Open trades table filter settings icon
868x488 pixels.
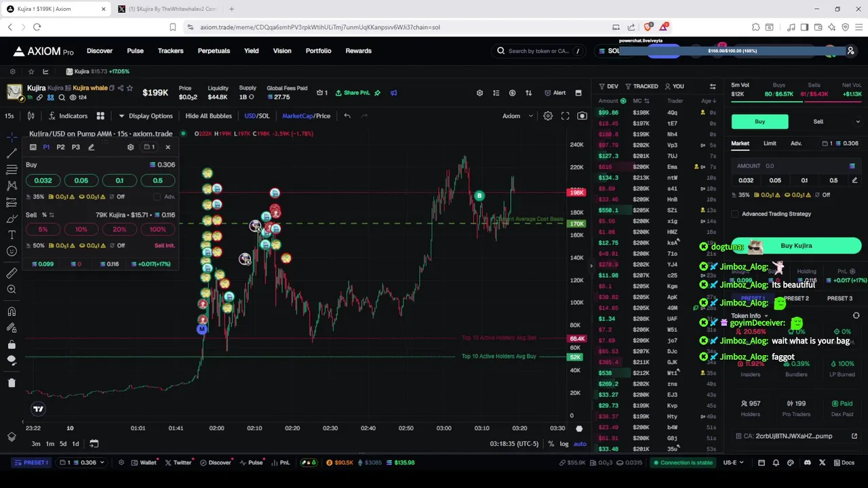713,87
